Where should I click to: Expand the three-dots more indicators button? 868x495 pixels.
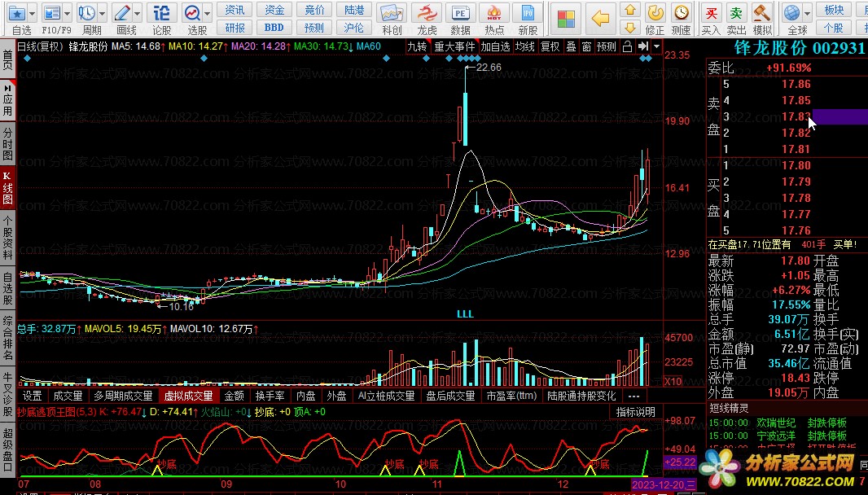coord(633,396)
